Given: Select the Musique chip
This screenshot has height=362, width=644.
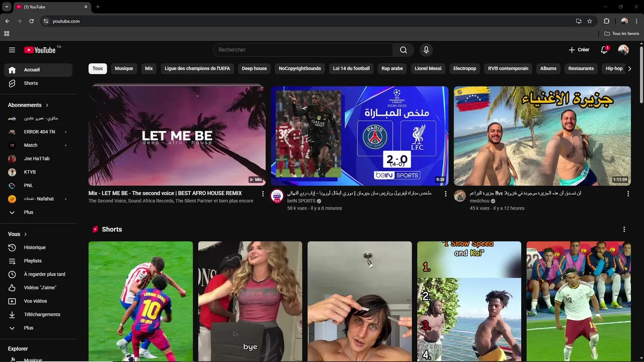Looking at the screenshot, I should coord(124,68).
